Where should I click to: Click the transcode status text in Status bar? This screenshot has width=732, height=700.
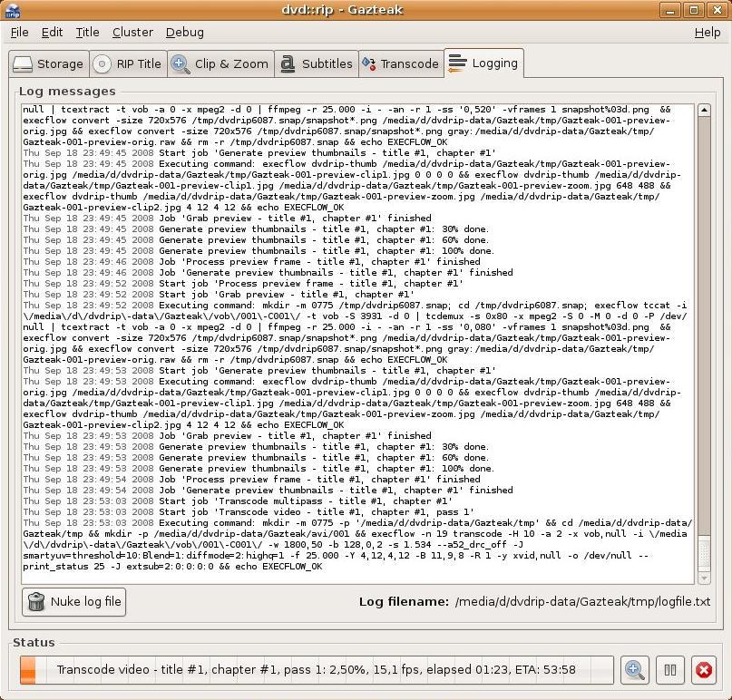click(x=316, y=670)
